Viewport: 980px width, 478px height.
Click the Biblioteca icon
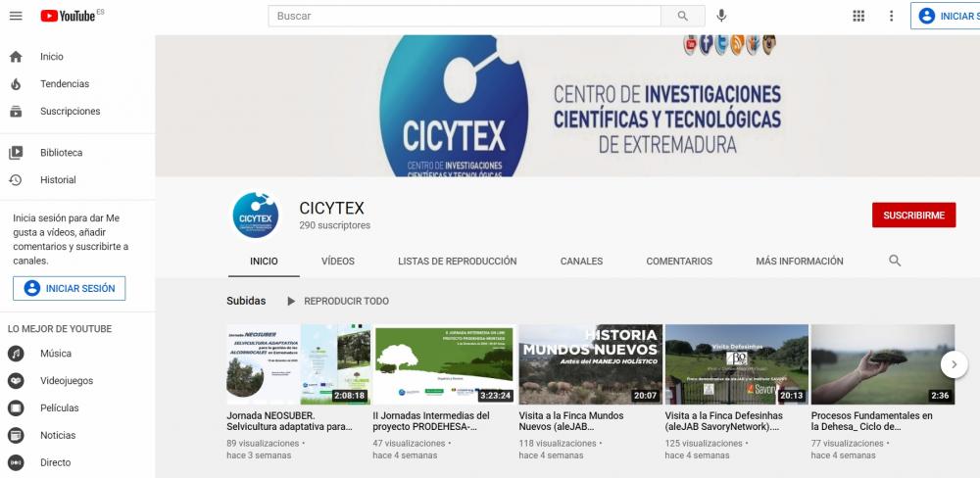[x=16, y=153]
